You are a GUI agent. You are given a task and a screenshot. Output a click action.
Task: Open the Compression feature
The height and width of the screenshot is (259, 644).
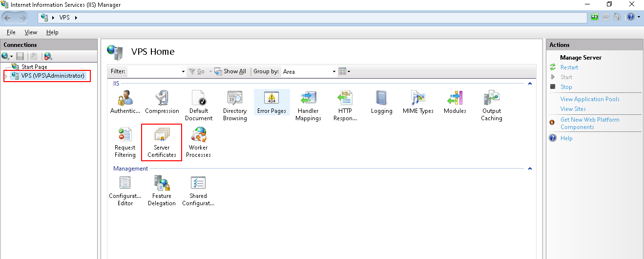(x=162, y=102)
